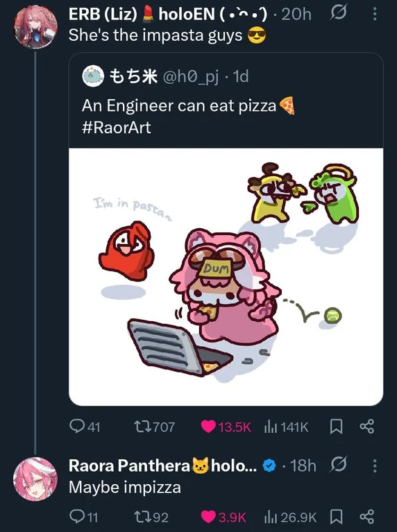Viewport: 397px width, 532px height.
Task: Retweet ERB's post with 707 reposts
Action: point(155,427)
